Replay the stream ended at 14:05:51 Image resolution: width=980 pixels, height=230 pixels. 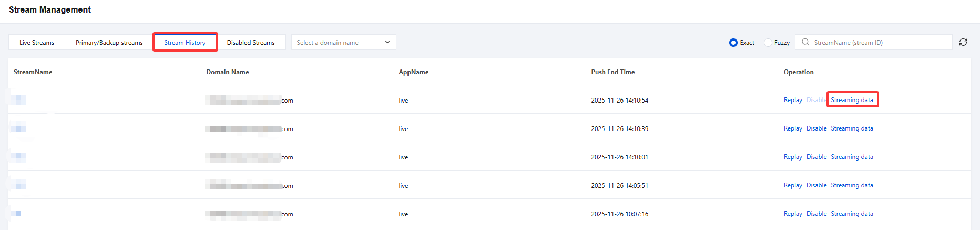(x=792, y=185)
